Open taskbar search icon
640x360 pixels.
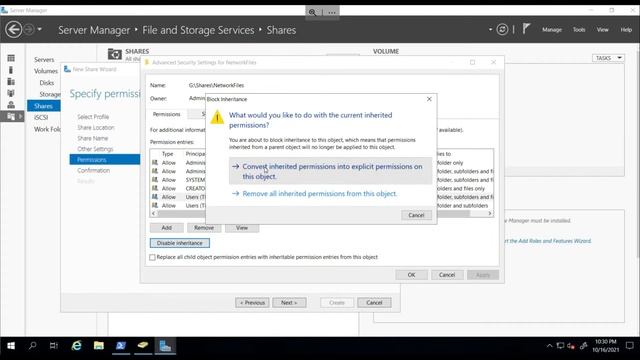coord(33,346)
